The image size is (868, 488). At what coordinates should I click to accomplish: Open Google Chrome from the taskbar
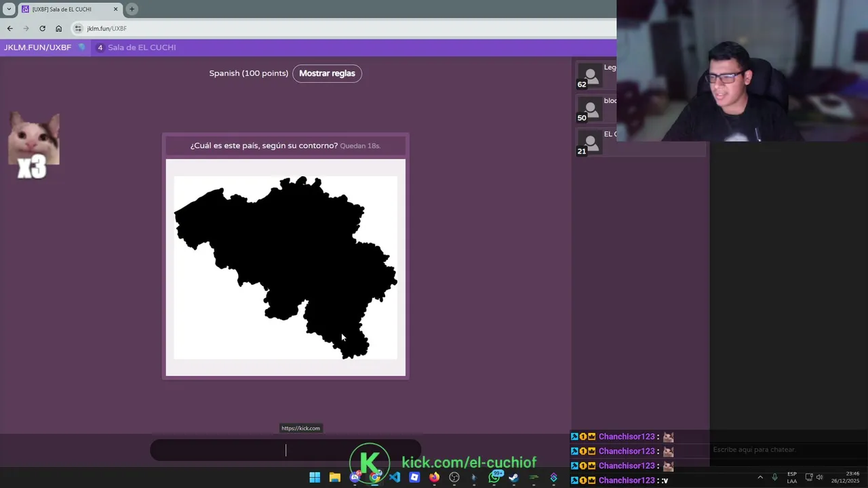(374, 477)
